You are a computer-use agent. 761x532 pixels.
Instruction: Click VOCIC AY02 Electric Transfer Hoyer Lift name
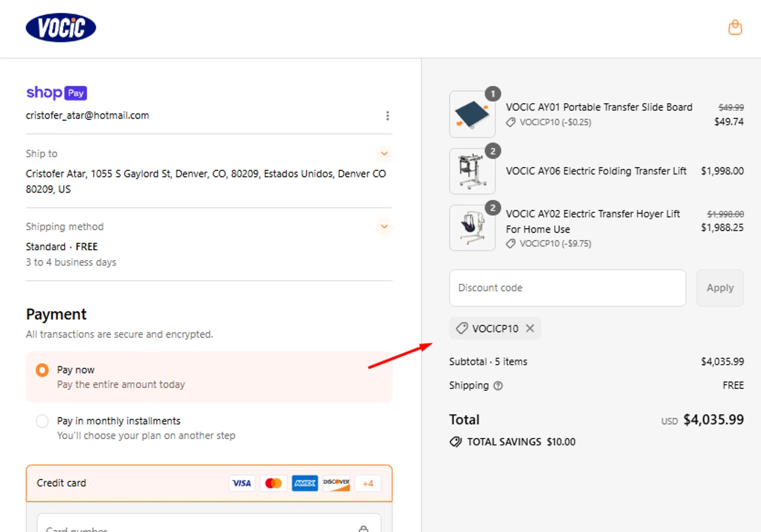click(x=593, y=221)
